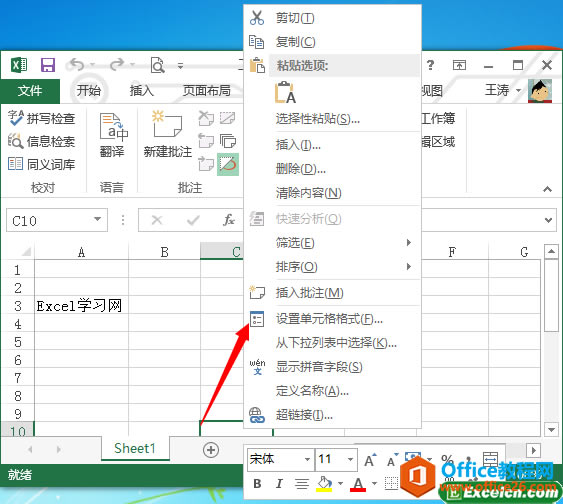
Task: Select cell A3 containing Excel学习网
Action: pyautogui.click(x=81, y=306)
